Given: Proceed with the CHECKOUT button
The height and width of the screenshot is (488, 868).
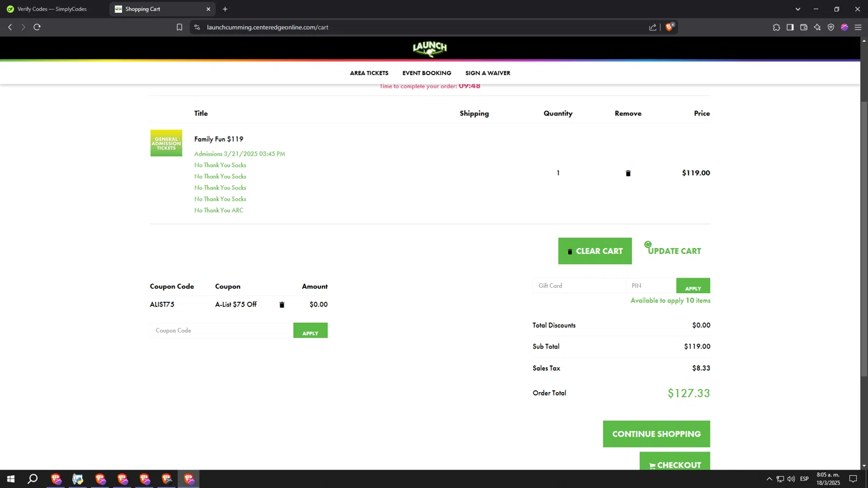Looking at the screenshot, I should [675, 461].
